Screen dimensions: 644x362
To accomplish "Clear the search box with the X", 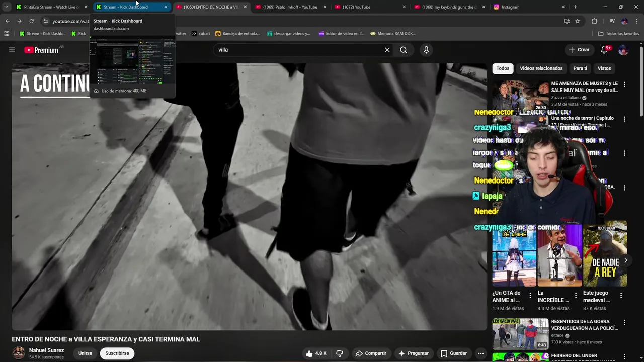I will [387, 50].
